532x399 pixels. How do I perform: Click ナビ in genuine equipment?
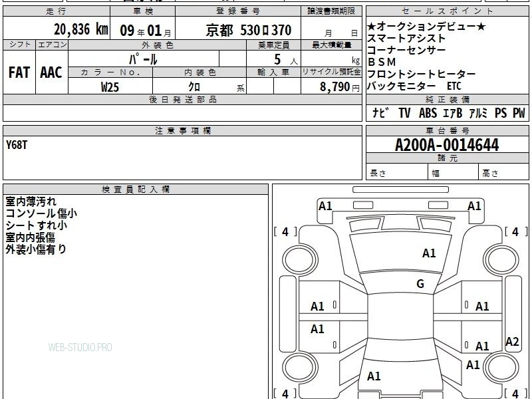point(380,112)
